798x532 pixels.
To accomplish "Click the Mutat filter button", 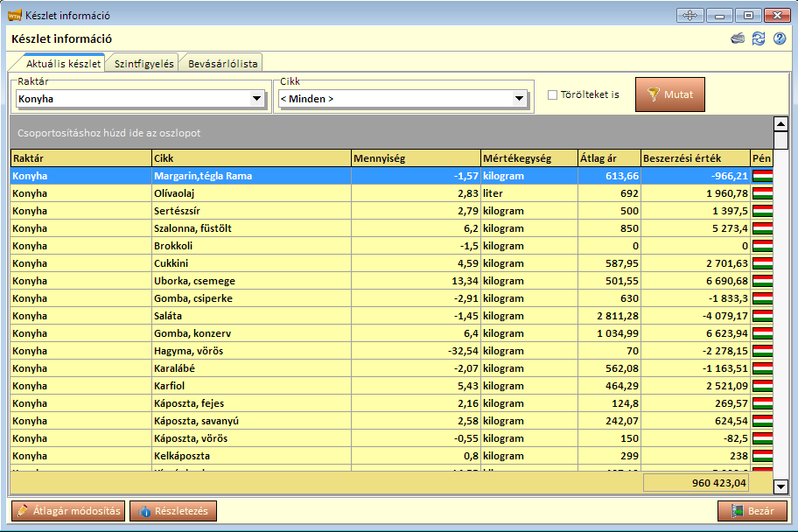I will pyautogui.click(x=669, y=94).
